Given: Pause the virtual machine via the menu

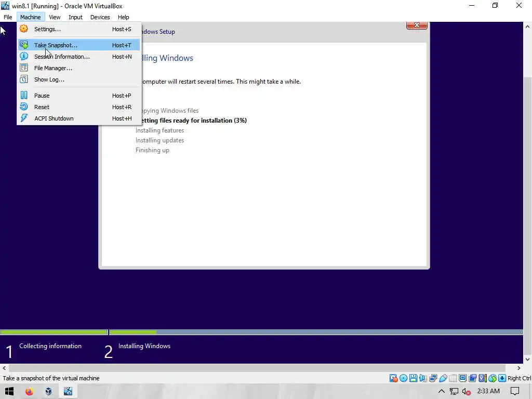Looking at the screenshot, I should (79, 96).
